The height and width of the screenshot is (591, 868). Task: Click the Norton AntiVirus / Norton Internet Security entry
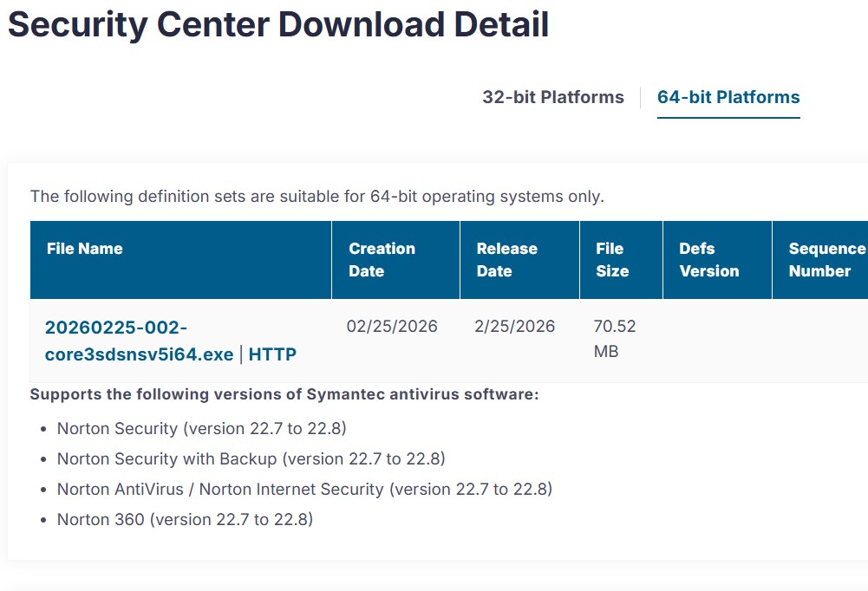point(304,489)
